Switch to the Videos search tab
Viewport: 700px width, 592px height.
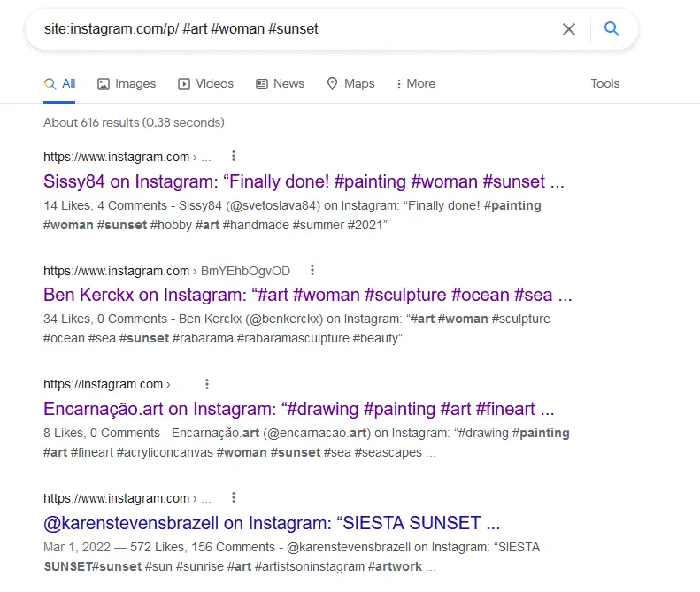pyautogui.click(x=206, y=84)
